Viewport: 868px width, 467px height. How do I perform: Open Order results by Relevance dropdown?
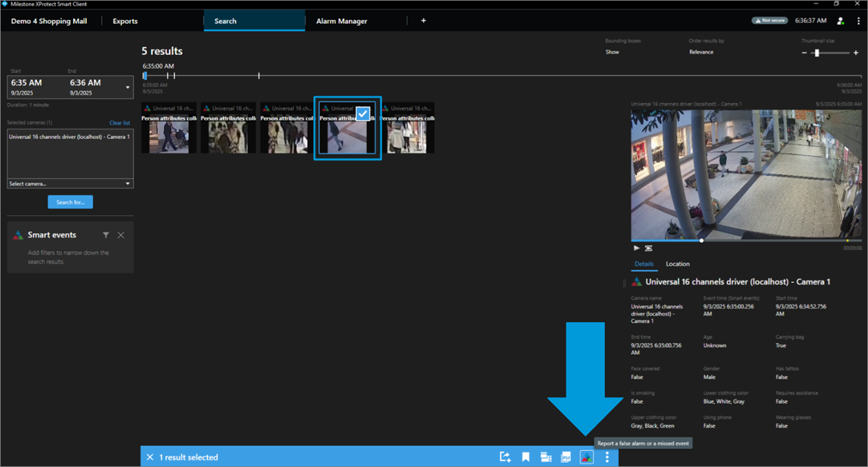[701, 52]
